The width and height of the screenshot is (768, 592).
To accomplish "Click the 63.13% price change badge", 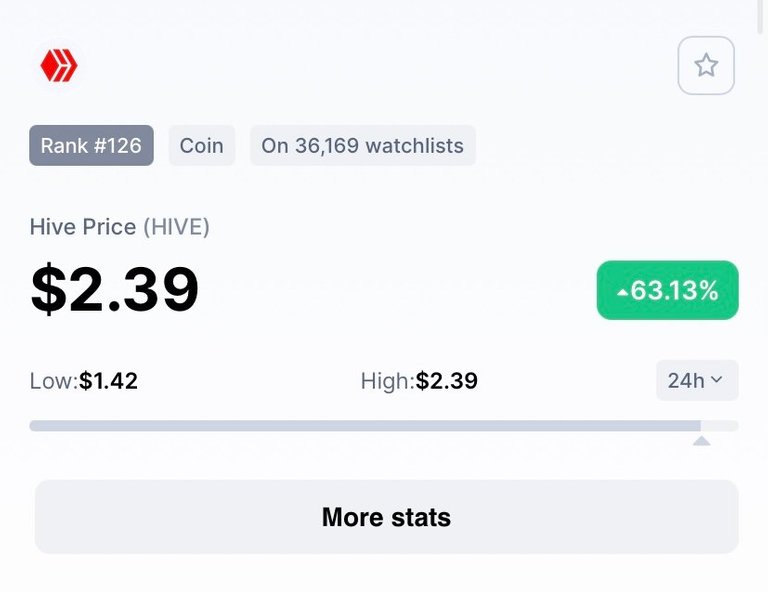I will 667,290.
